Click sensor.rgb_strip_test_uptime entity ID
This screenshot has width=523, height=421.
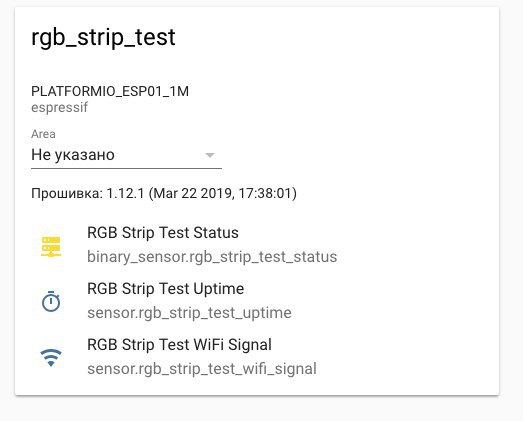click(189, 313)
